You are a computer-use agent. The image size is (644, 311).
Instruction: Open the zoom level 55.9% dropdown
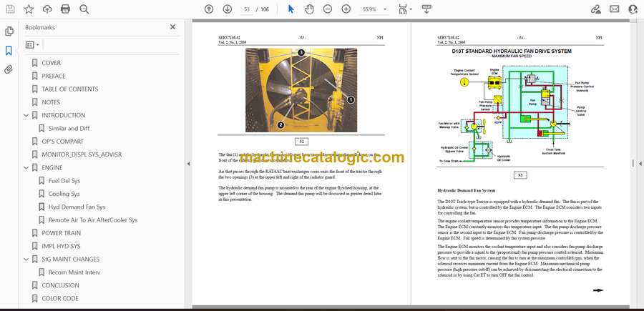378,9
